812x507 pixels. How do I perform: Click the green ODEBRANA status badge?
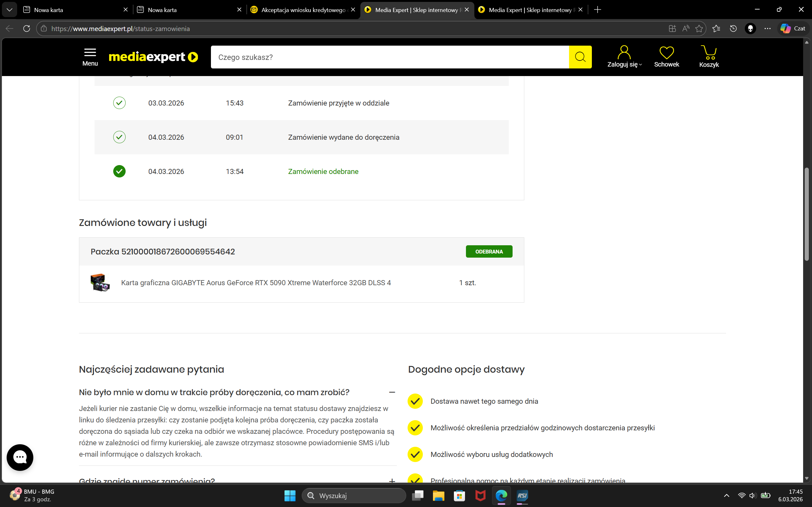click(x=488, y=252)
